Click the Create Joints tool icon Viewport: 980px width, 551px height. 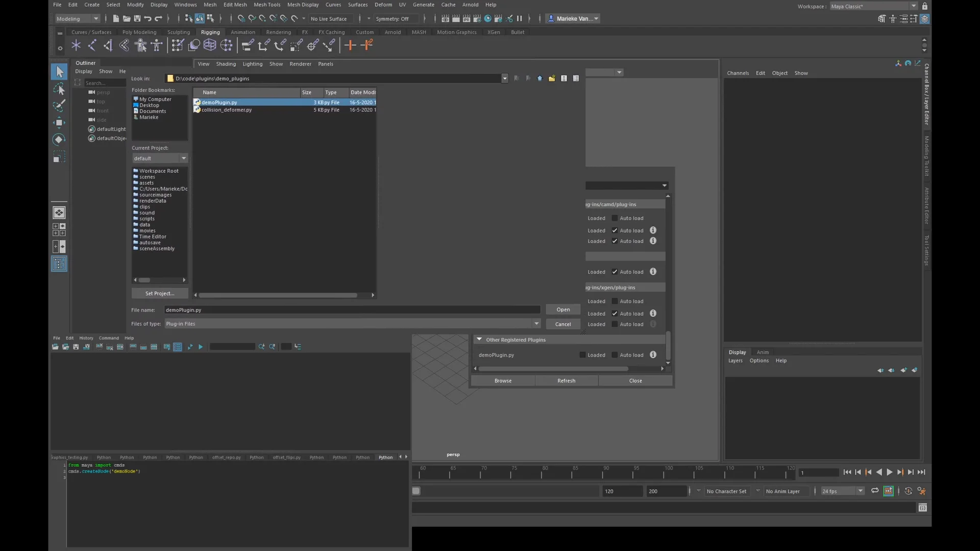92,45
